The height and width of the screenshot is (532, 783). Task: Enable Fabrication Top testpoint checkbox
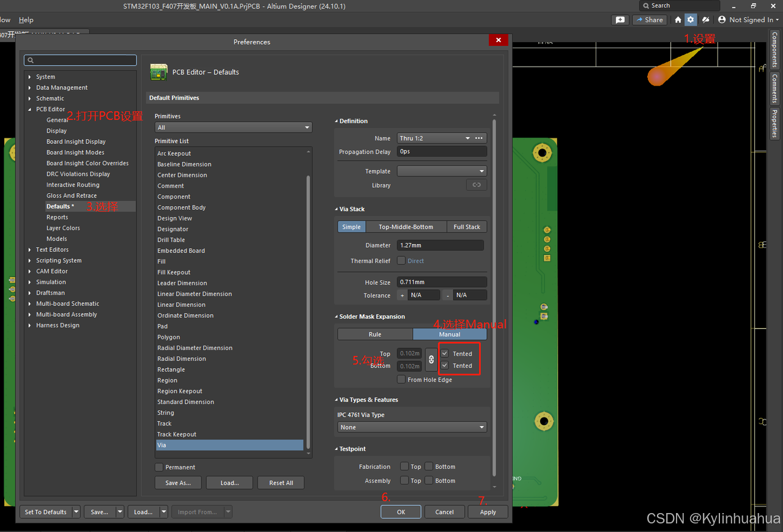coord(404,467)
